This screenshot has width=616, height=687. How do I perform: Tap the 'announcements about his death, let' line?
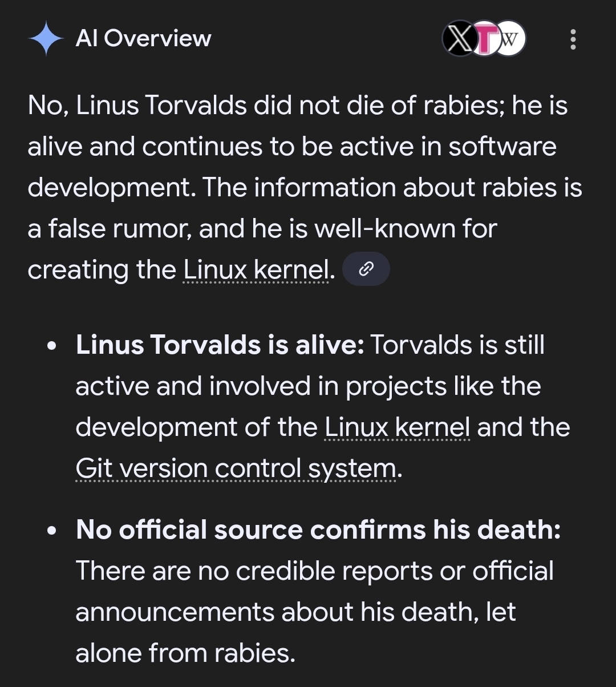tap(295, 612)
